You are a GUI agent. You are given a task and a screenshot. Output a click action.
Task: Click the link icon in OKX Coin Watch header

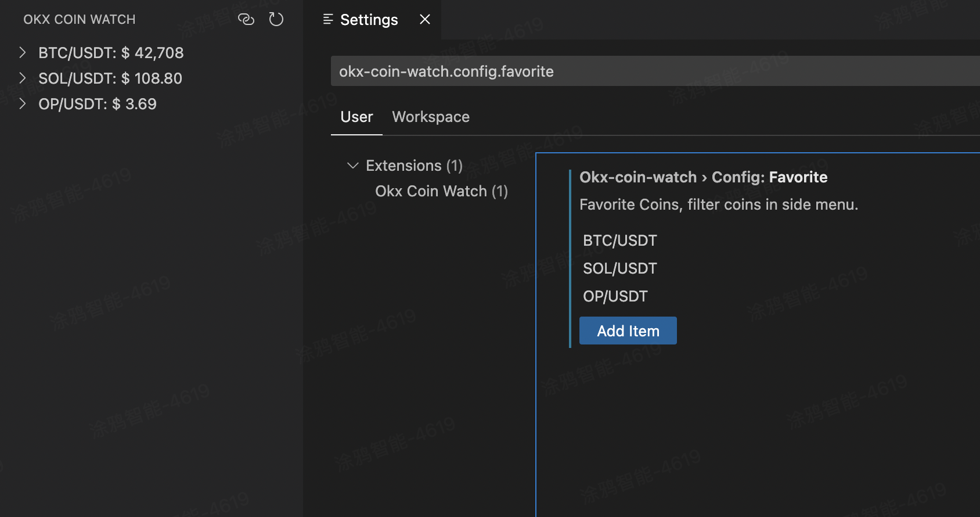[246, 19]
